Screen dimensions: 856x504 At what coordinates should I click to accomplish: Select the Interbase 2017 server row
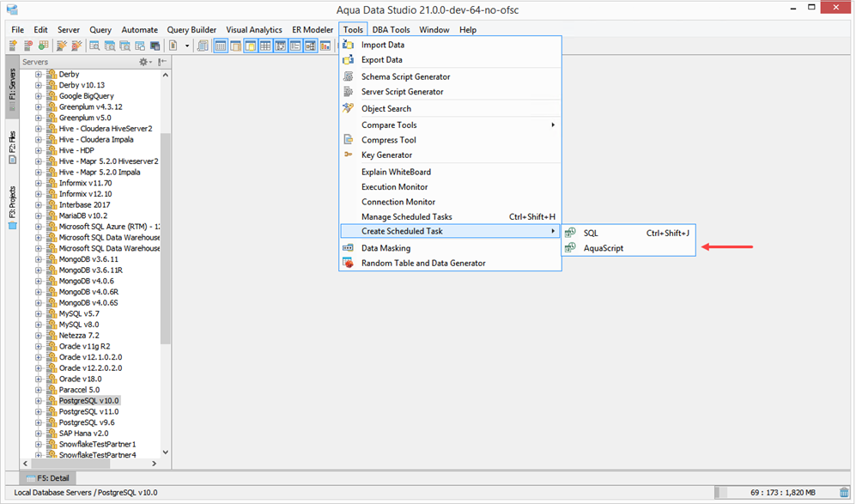click(x=84, y=204)
